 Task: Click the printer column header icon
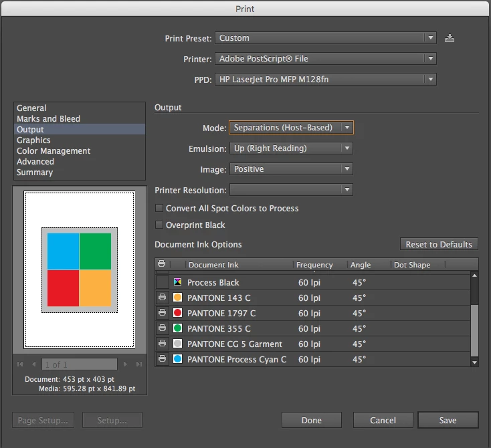162,264
